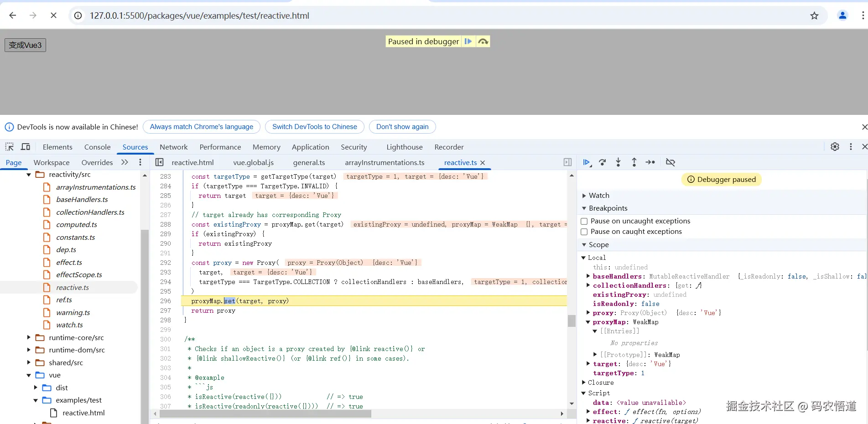Click Step out of current function icon
The image size is (868, 424).
pyautogui.click(x=634, y=162)
